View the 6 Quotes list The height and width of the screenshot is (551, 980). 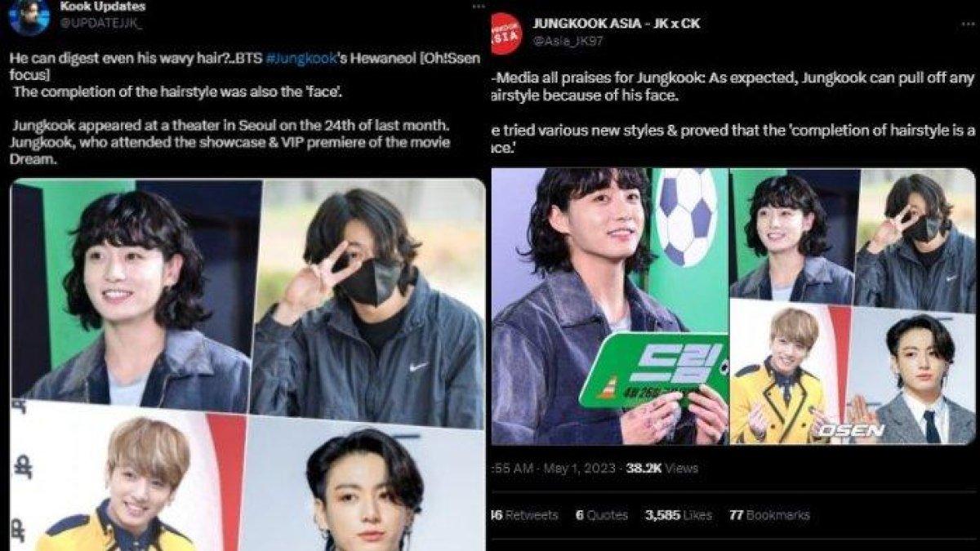tap(602, 515)
